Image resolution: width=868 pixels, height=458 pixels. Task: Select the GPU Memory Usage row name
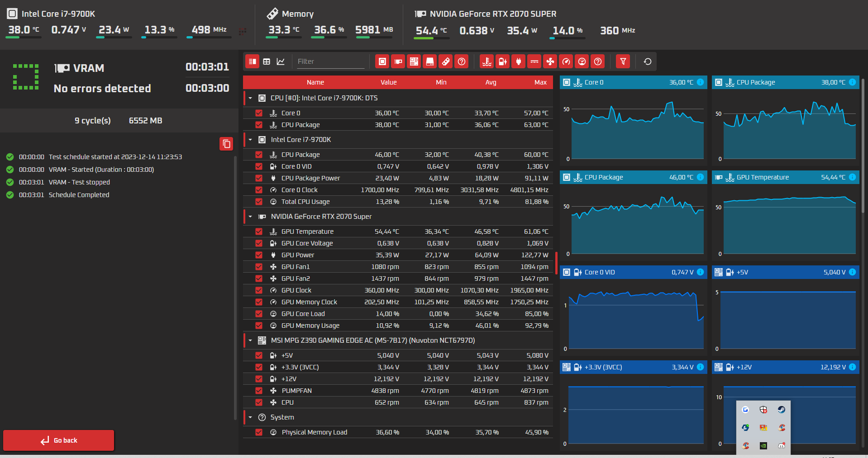[x=310, y=326]
